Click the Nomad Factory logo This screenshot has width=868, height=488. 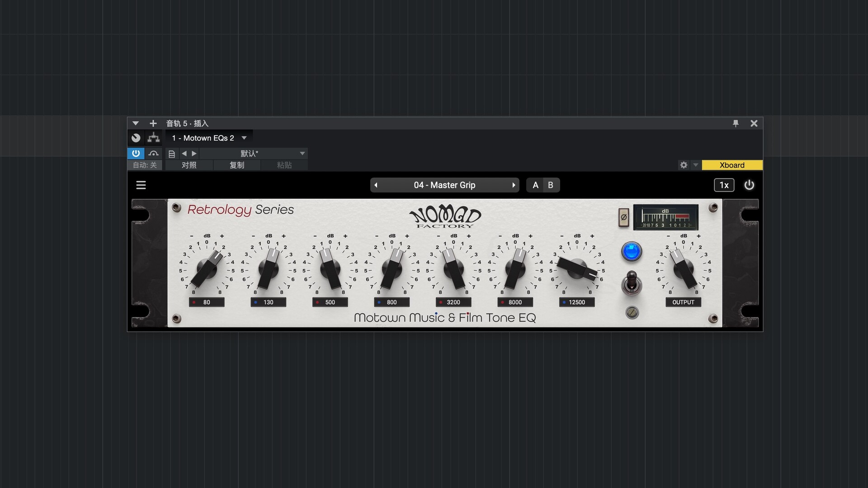[x=445, y=217]
